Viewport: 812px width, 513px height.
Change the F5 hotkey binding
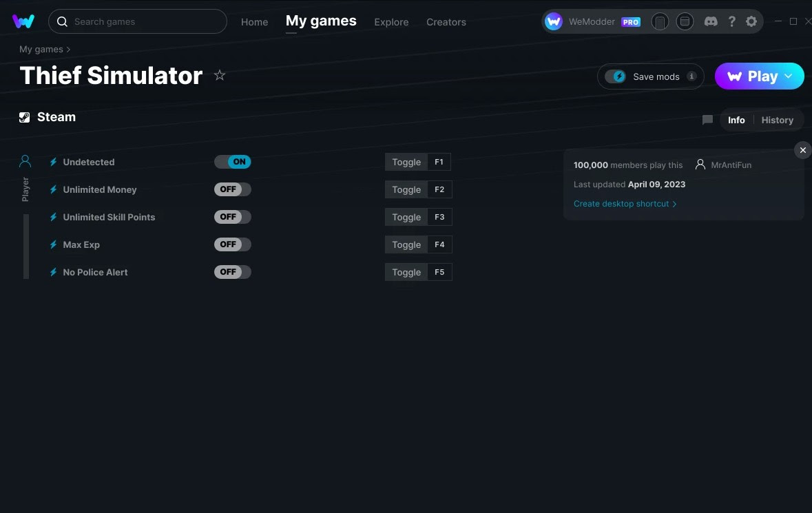pos(439,271)
